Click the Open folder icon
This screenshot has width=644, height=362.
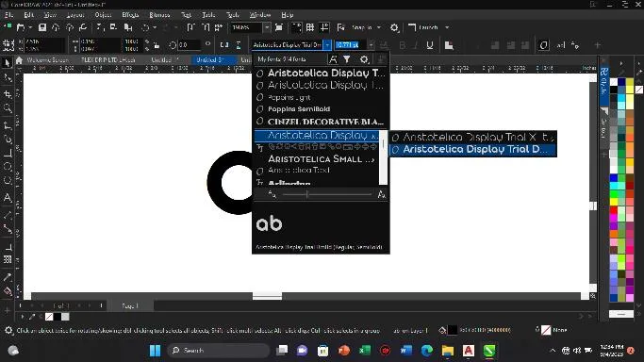coord(21,27)
